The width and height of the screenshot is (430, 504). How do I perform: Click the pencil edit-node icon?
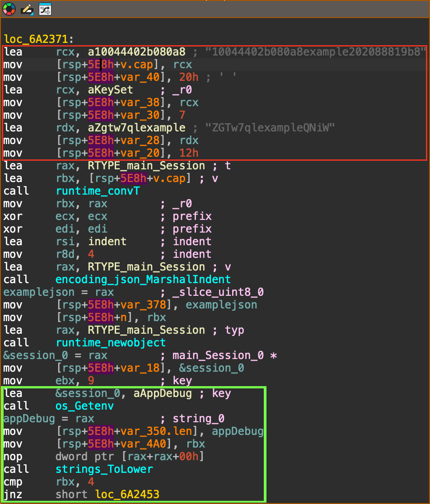27,9
